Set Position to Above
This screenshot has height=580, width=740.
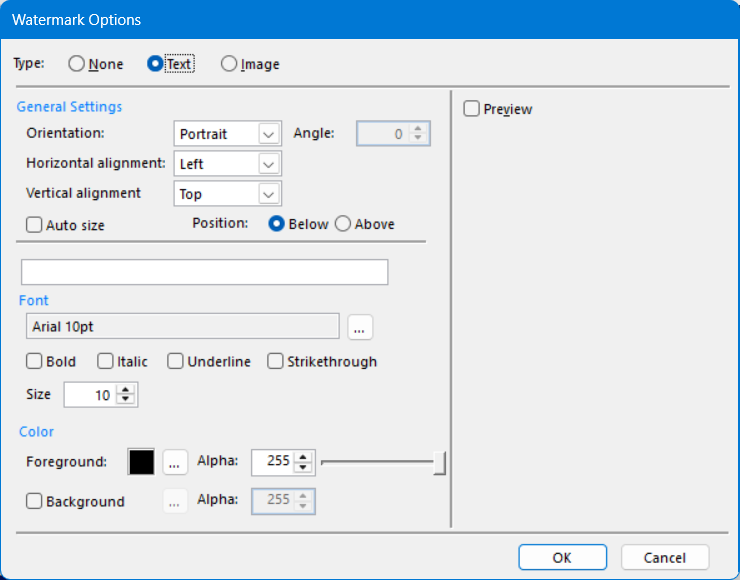(x=343, y=224)
